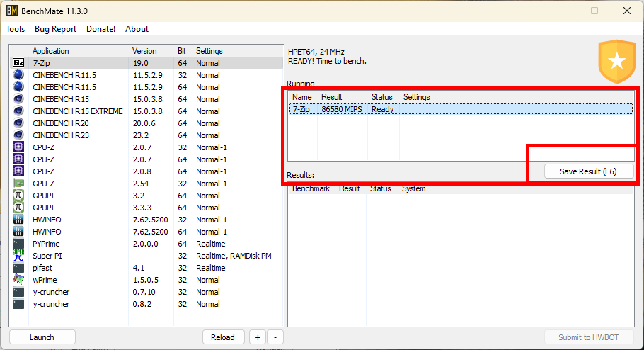Click the y-cruncher 0.8.2 icon
The width and height of the screenshot is (644, 350).
[x=18, y=304]
